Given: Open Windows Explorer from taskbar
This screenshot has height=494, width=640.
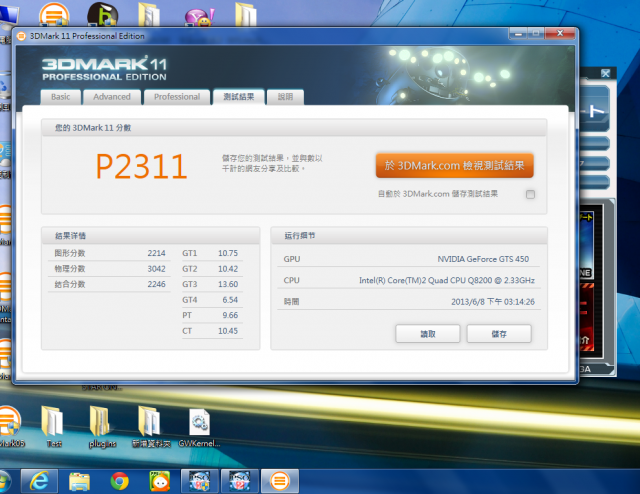Looking at the screenshot, I should (x=80, y=481).
